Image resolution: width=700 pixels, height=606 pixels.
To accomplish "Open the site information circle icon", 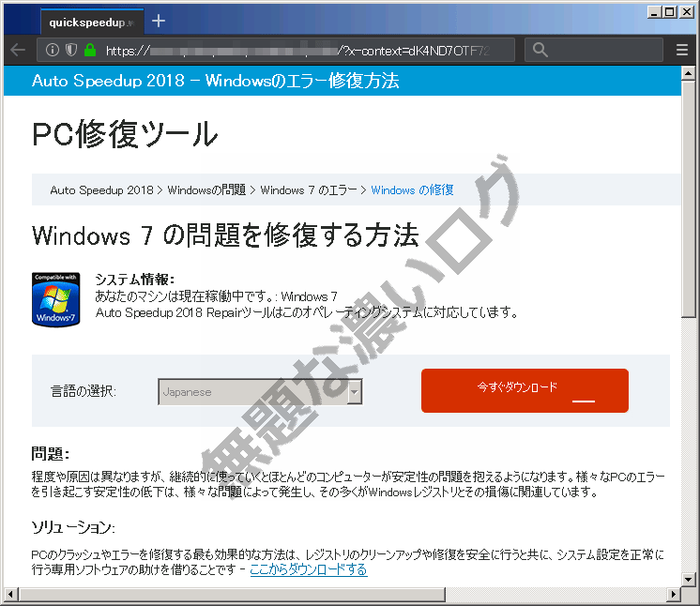I will click(x=53, y=50).
